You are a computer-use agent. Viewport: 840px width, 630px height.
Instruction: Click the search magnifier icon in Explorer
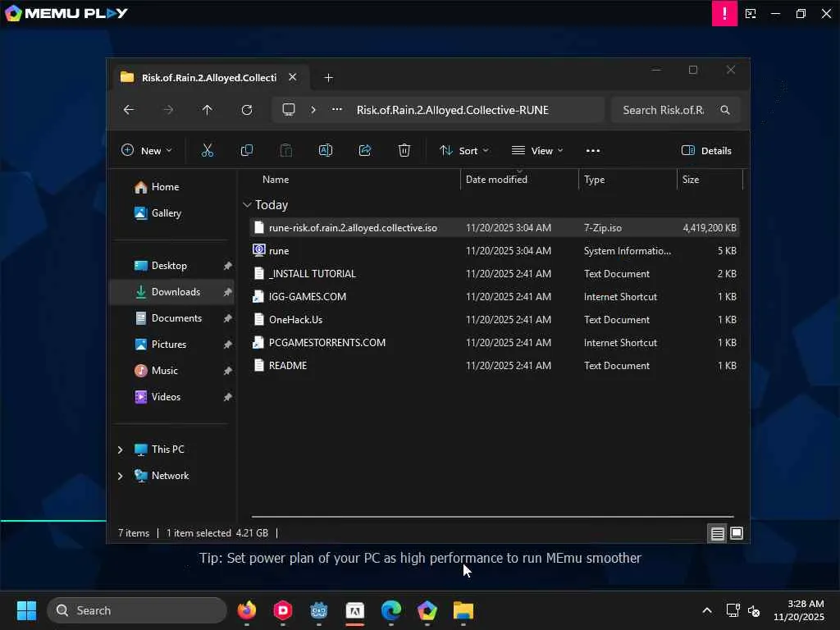pos(725,110)
